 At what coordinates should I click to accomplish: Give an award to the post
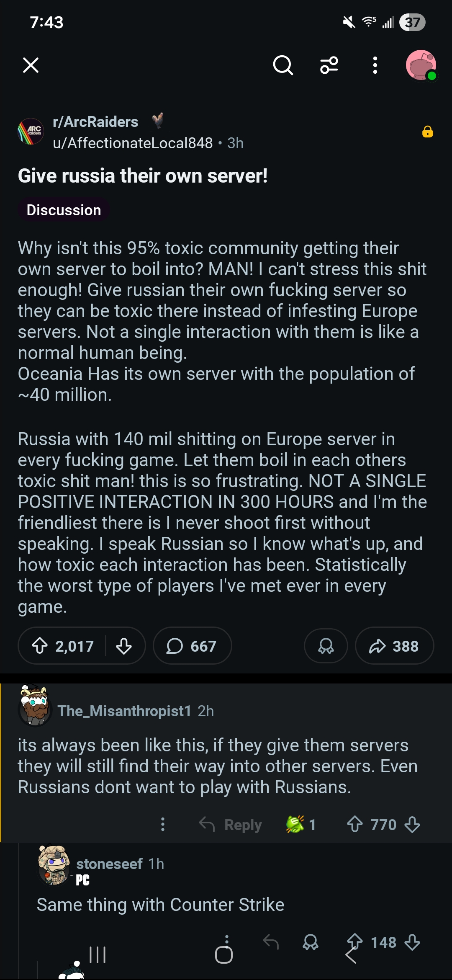click(326, 646)
